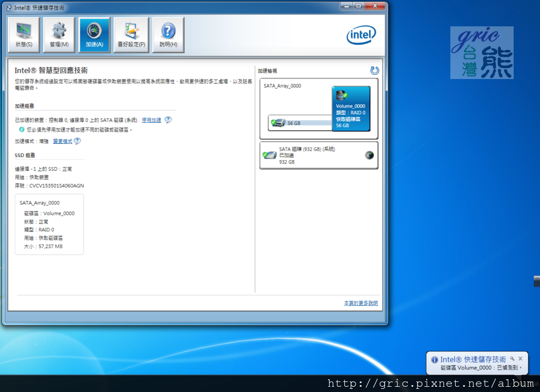Close the Intel 快速儲存技術 window
Screen dimensions: 540x392
pyautogui.click(x=375, y=6)
